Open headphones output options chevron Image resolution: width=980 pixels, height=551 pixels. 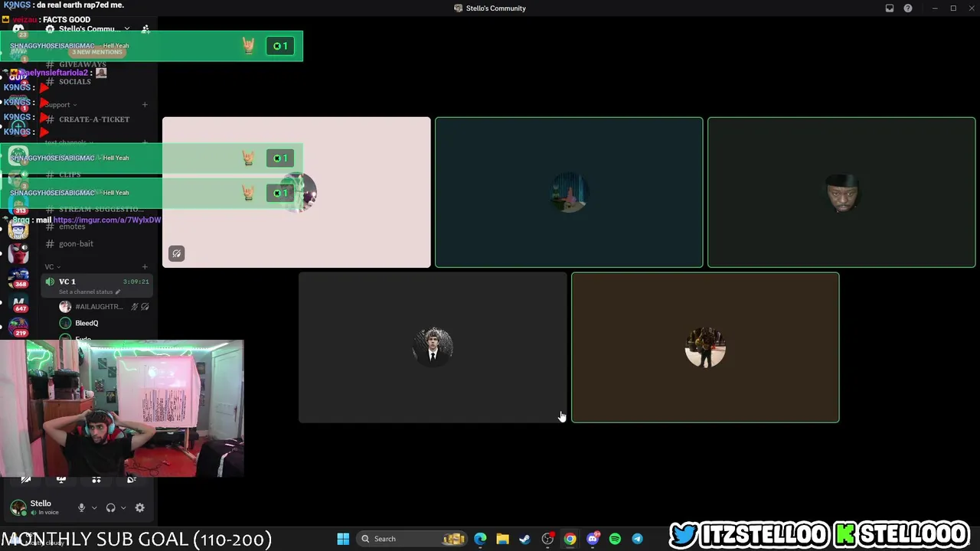coord(123,507)
